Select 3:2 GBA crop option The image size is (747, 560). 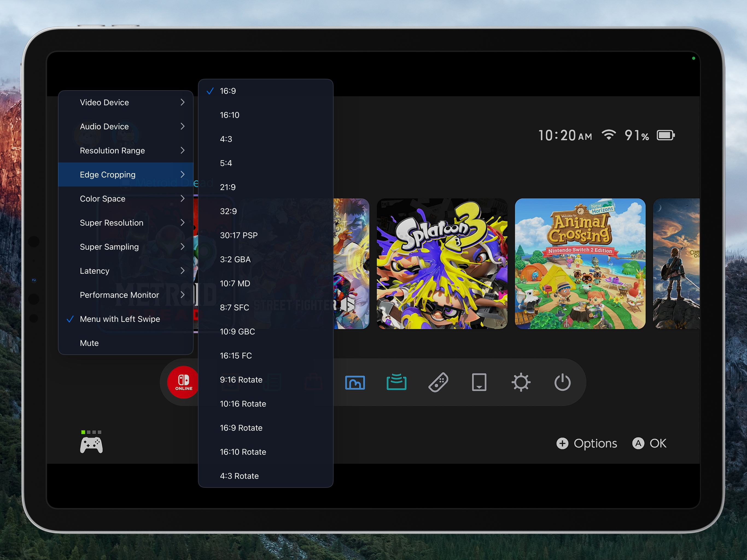265,259
